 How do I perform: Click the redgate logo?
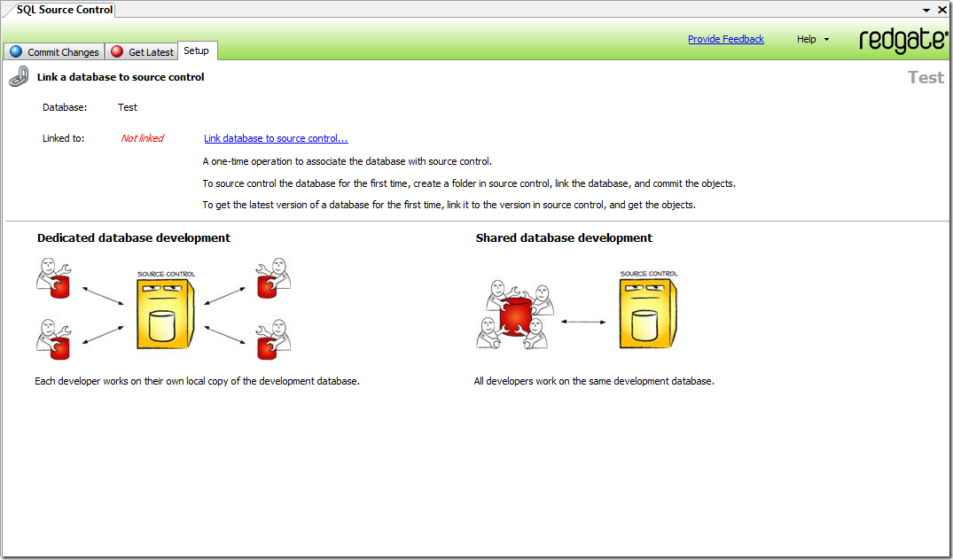903,40
